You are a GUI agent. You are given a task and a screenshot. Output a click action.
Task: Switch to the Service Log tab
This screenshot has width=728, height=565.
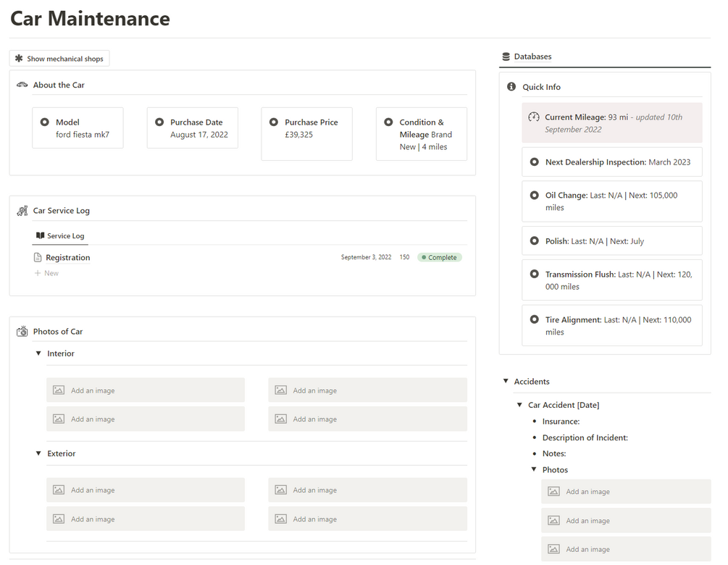tap(61, 236)
